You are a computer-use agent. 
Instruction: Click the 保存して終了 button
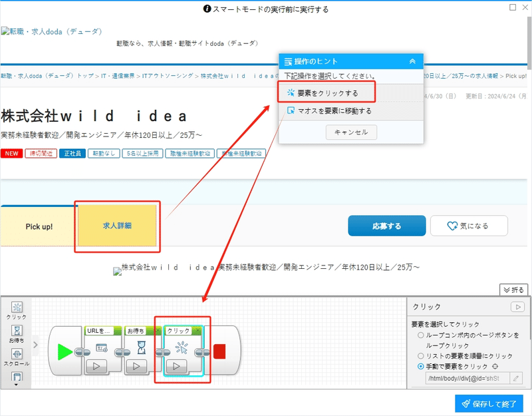[489, 404]
